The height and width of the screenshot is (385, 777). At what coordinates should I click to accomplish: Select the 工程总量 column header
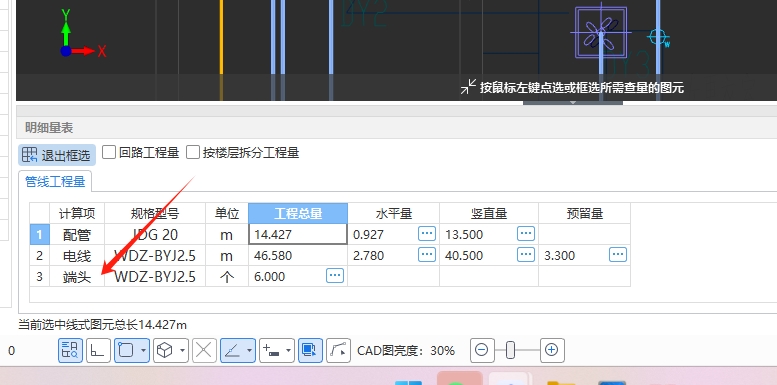pyautogui.click(x=298, y=213)
